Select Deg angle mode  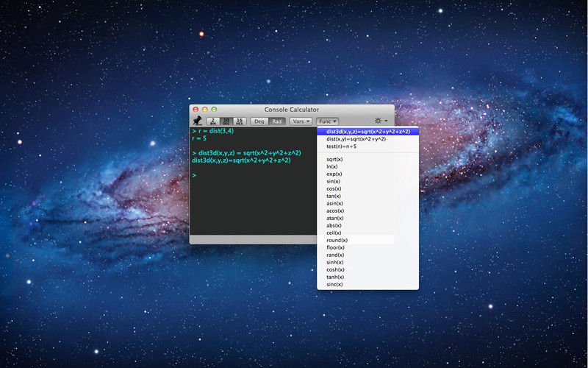point(259,121)
